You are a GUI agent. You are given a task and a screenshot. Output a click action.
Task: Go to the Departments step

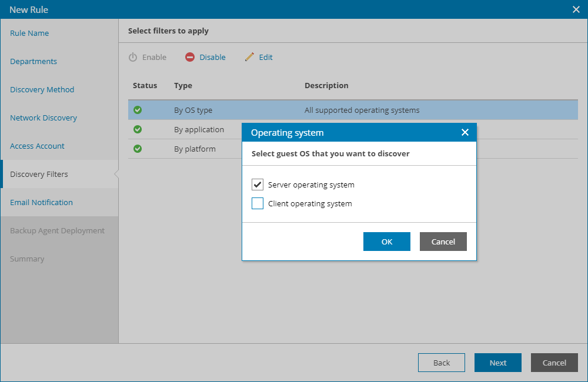(x=34, y=61)
